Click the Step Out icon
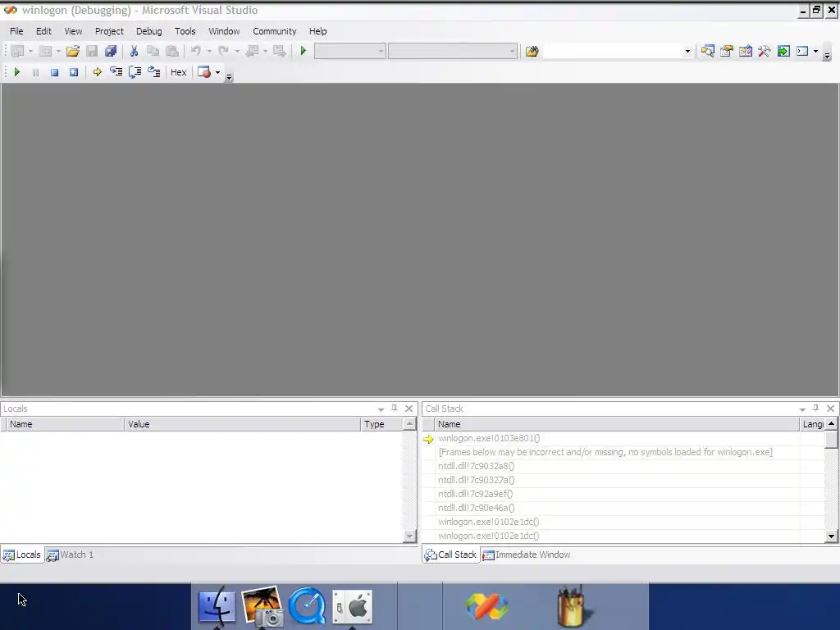Image resolution: width=840 pixels, height=630 pixels. 153,72
